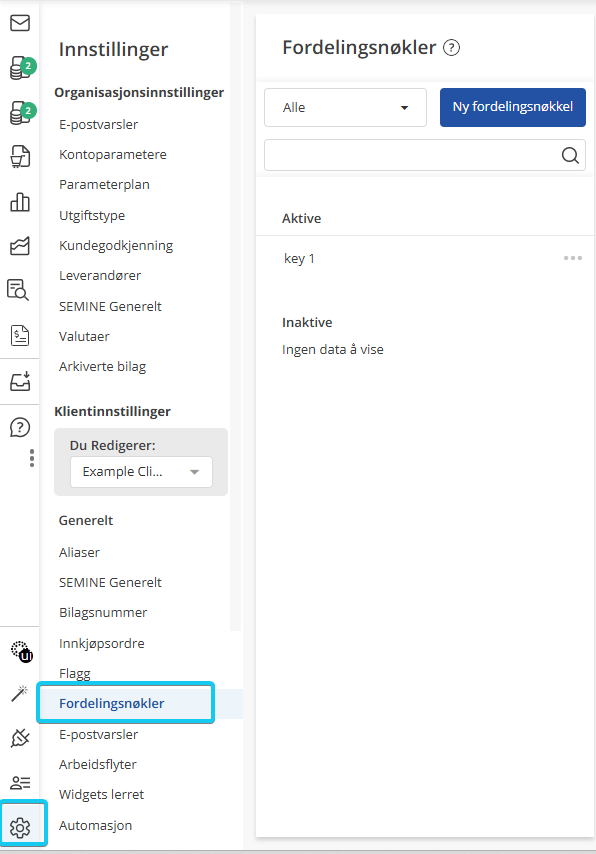596x854 pixels.
Task: Open SEMINE Generelt under Organisasjonsinnstillinger
Action: (x=110, y=307)
